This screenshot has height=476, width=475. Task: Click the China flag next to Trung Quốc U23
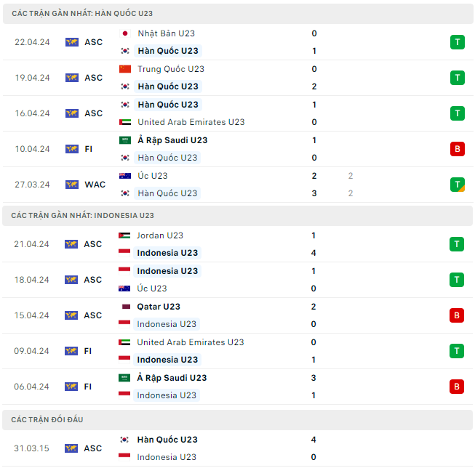point(124,69)
